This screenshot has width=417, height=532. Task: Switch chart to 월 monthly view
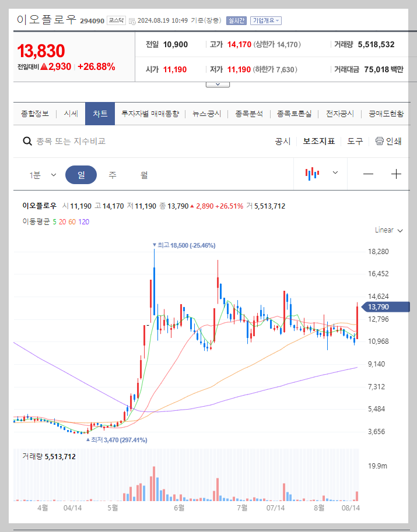(143, 174)
